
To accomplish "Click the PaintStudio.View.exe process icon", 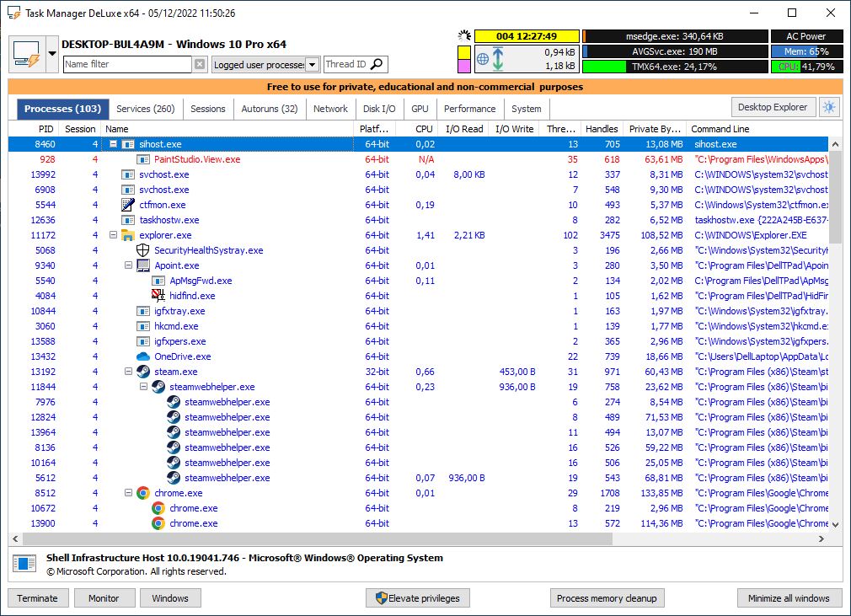I will (x=143, y=159).
